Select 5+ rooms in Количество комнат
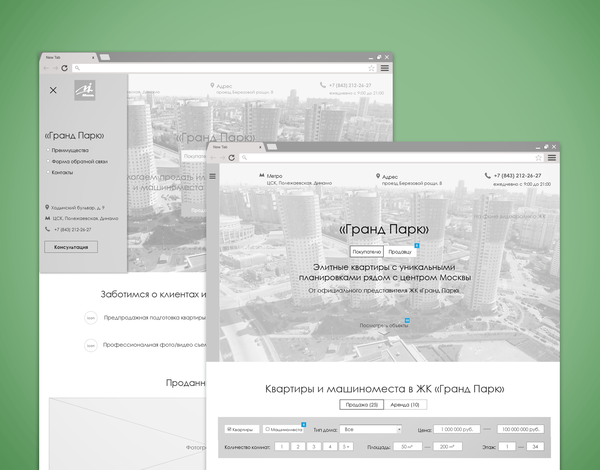The image size is (600, 470). tap(346, 447)
